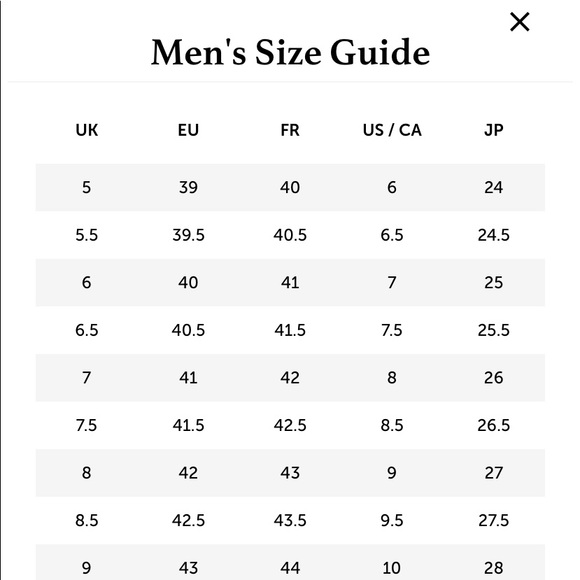Select the EU column header
Screen dimensions: 580x580
tap(188, 130)
